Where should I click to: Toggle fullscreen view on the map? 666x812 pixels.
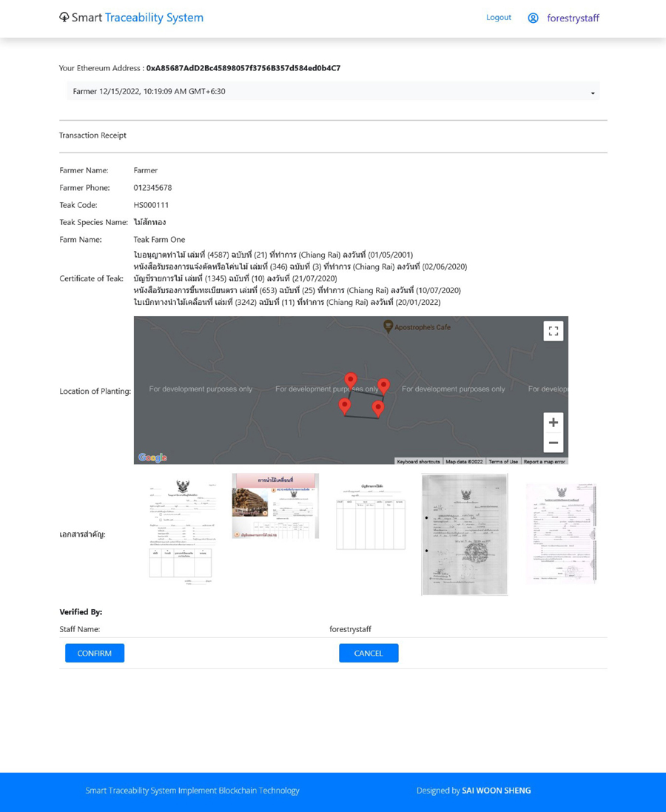(553, 331)
